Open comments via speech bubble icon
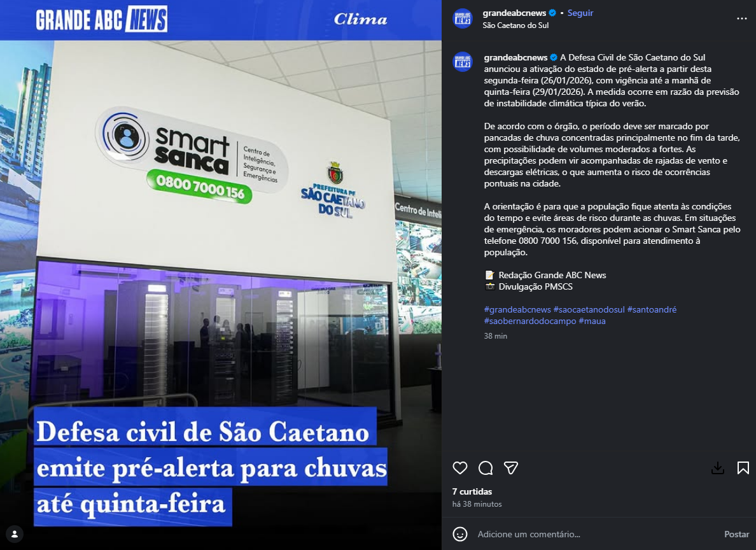The height and width of the screenshot is (550, 756). tap(486, 467)
